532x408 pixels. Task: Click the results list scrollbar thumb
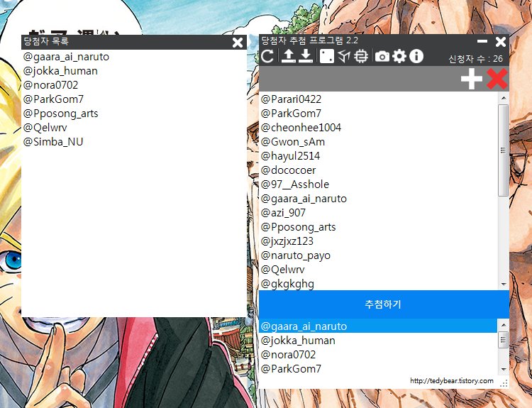pyautogui.click(x=503, y=340)
